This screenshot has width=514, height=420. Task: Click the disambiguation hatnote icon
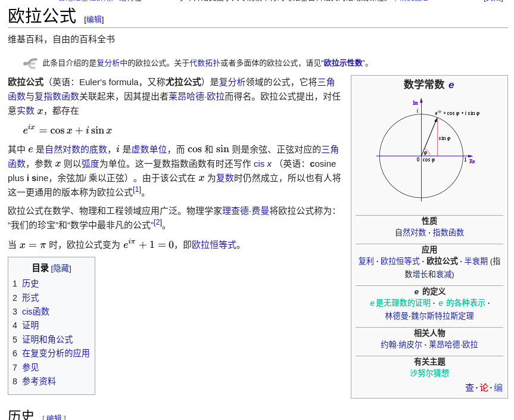30,63
